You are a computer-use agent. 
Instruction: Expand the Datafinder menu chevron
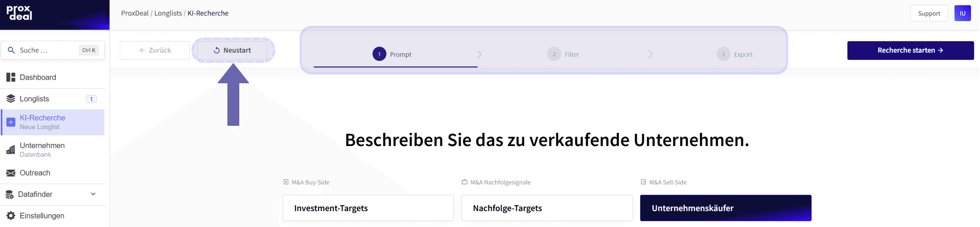[x=93, y=194]
